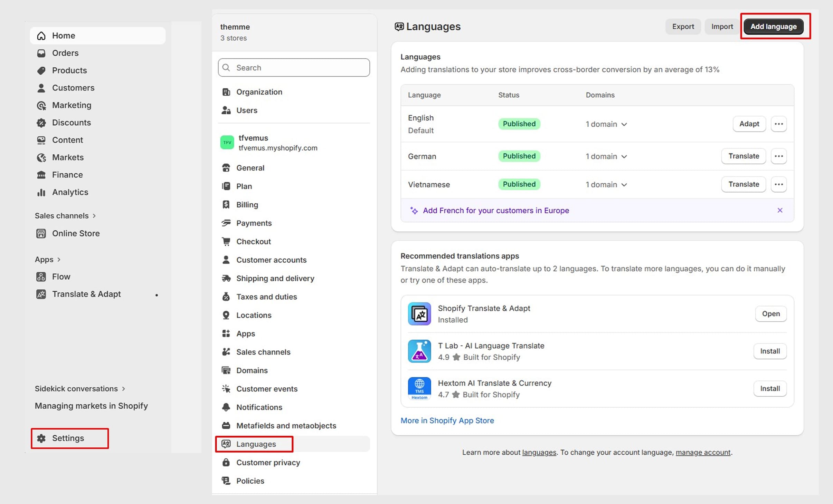The image size is (833, 504).
Task: Expand the Sales channels section
Action: [x=65, y=216]
